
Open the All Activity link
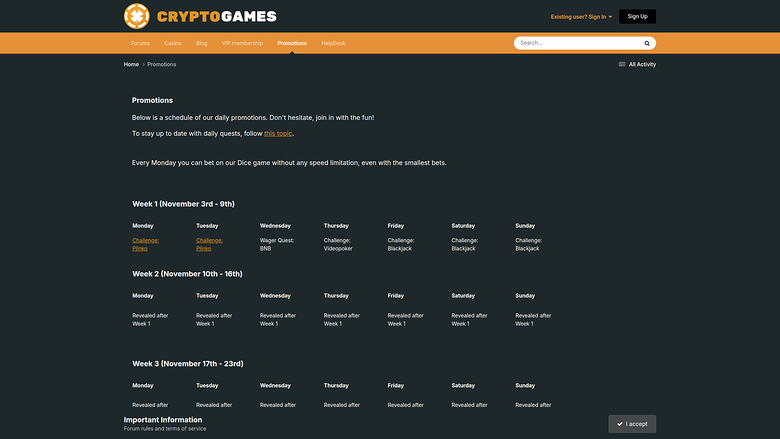tap(642, 64)
